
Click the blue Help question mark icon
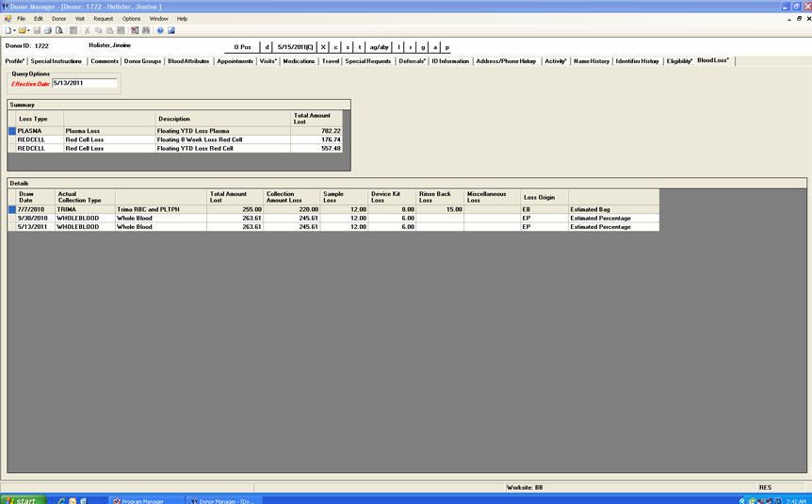(x=160, y=30)
